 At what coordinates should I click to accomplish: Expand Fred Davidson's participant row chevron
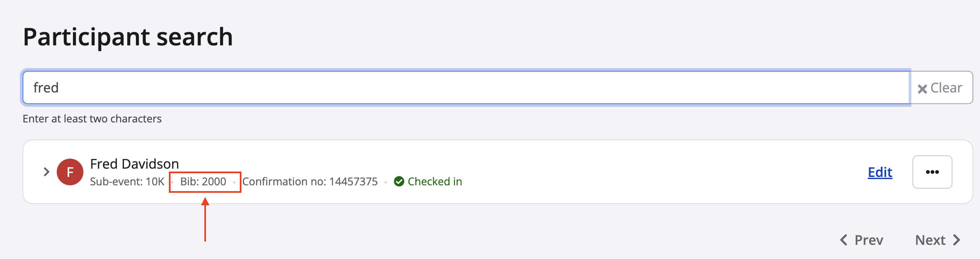pos(46,172)
